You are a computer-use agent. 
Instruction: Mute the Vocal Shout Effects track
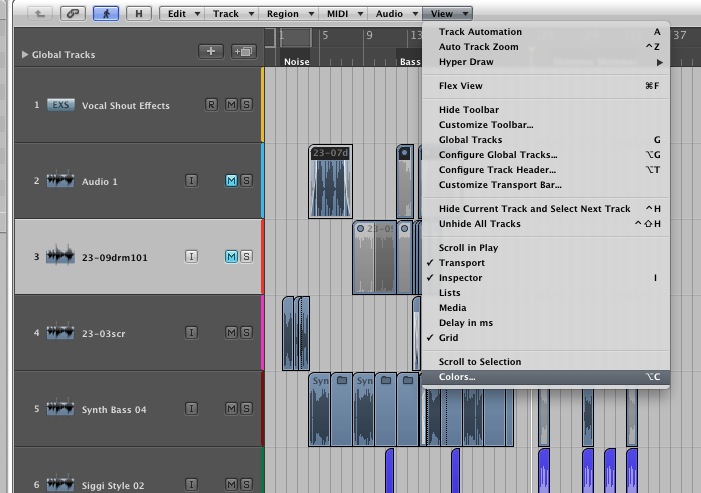(x=231, y=105)
